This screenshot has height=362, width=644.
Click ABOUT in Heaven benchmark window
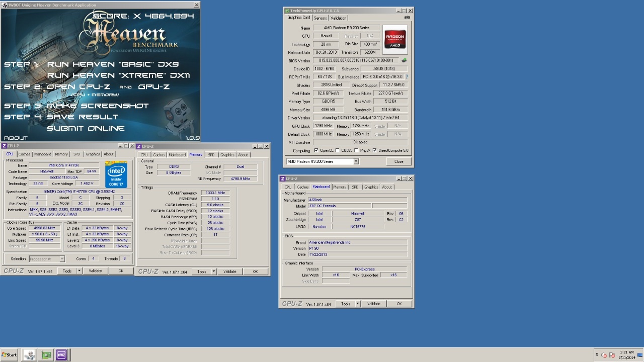tap(16, 138)
